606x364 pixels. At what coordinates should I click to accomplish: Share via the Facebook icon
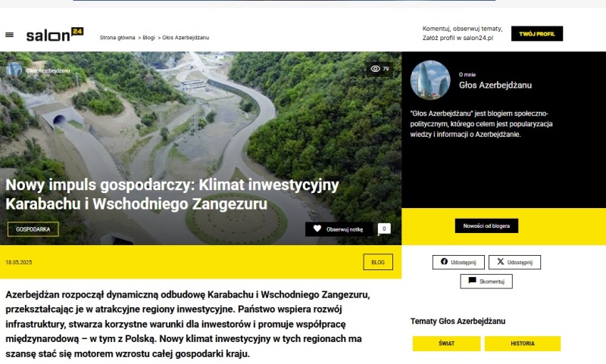444,262
